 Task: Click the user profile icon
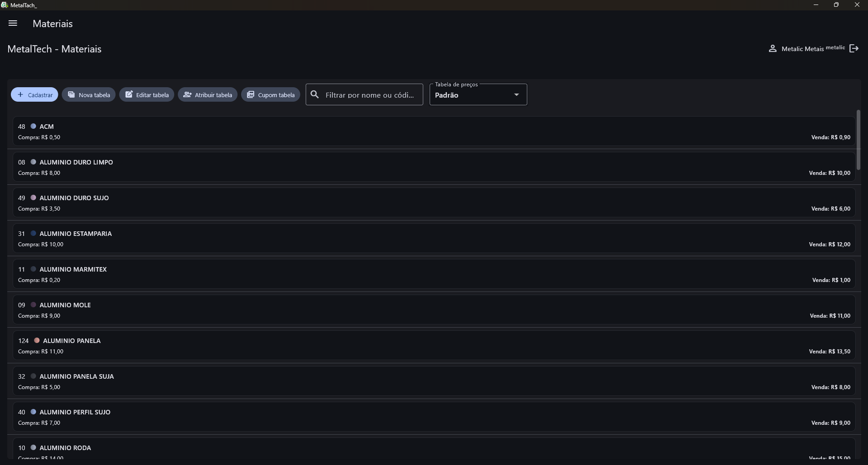click(x=772, y=48)
